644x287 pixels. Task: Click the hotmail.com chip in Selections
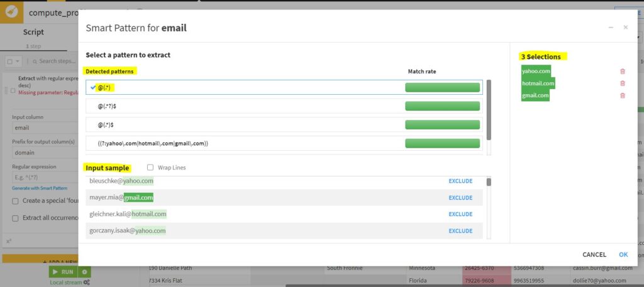(x=538, y=84)
